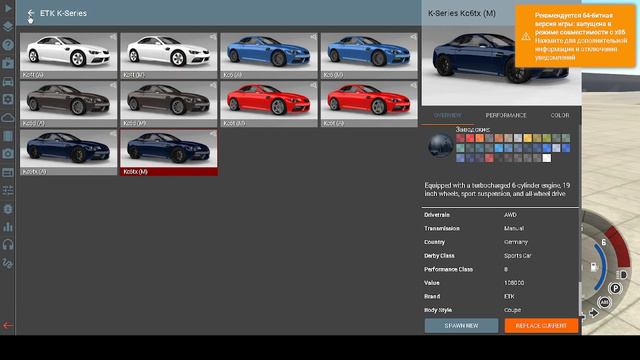Click the headphones icon in sidebar
This screenshot has width=640, height=360.
[x=8, y=245]
